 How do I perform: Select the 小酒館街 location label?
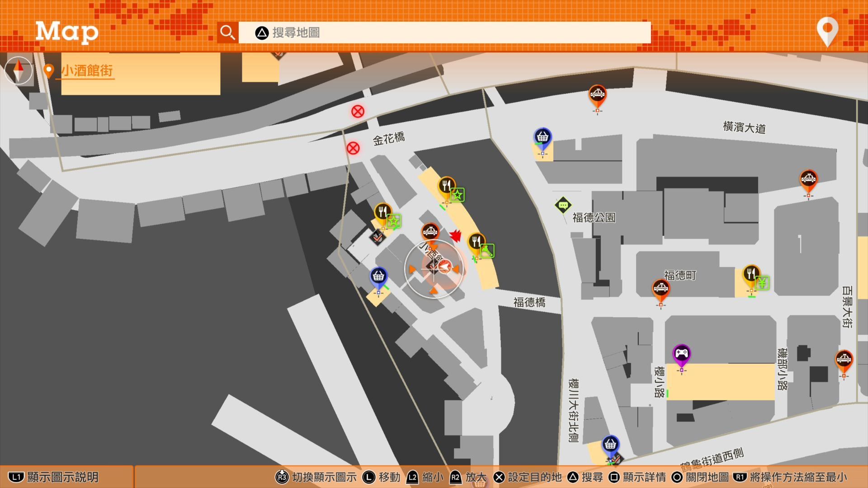(87, 71)
